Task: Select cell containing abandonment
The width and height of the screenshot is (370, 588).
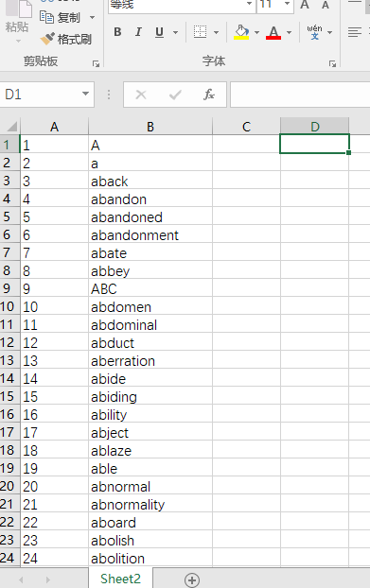Action: coord(150,235)
